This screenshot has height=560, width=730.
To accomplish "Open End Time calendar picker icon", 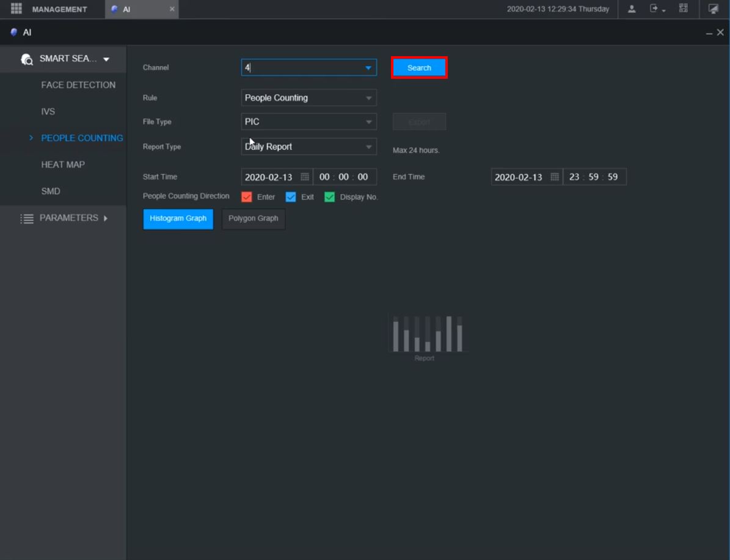I will [x=554, y=177].
